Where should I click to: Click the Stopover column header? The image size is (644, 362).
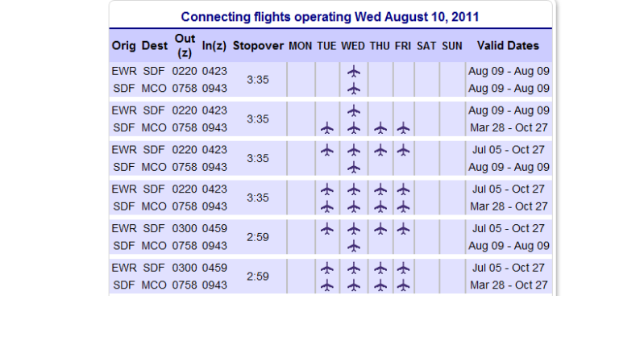(x=258, y=46)
